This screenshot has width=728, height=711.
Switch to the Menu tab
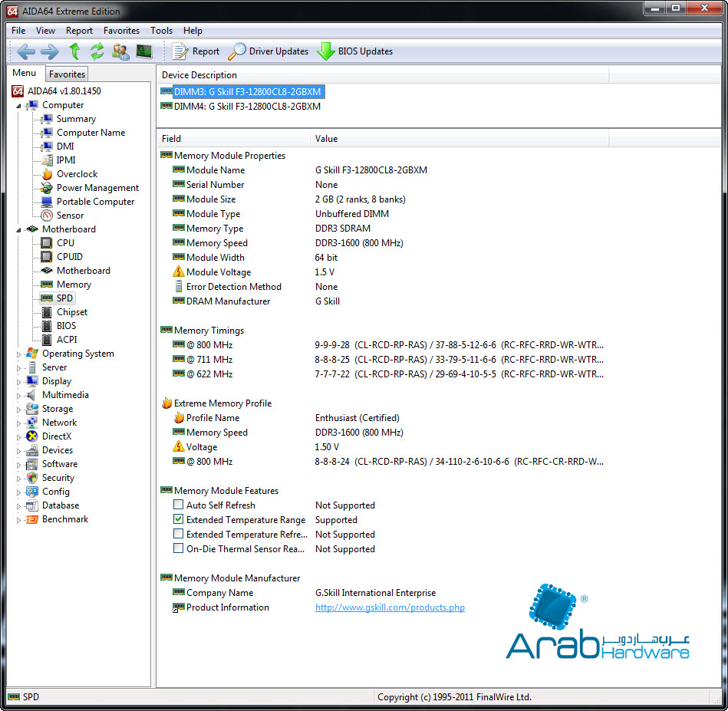click(24, 73)
